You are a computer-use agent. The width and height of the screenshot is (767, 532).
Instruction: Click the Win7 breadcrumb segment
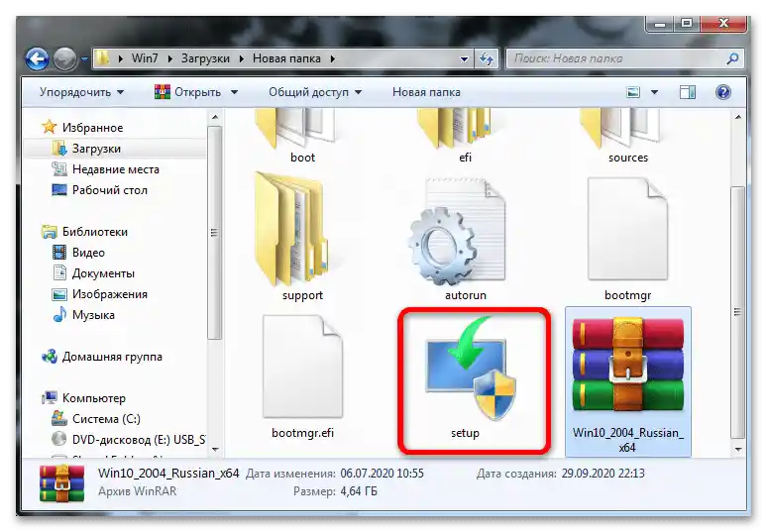click(x=145, y=58)
